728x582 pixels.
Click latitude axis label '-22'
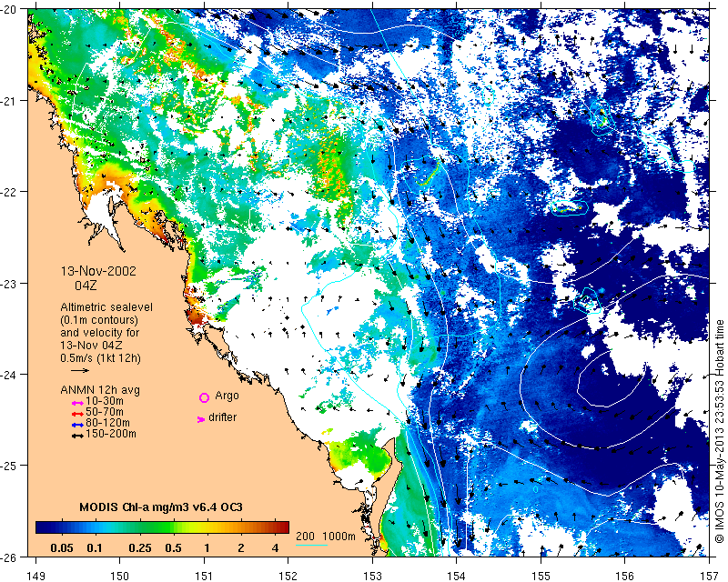(8, 192)
